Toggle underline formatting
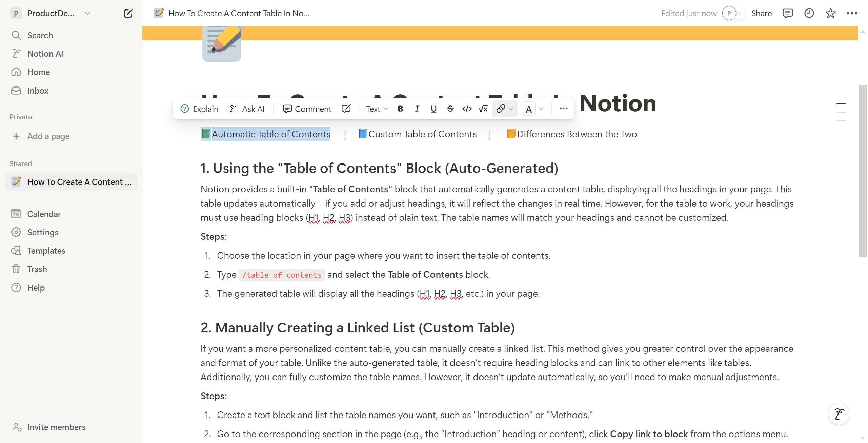The width and height of the screenshot is (868, 443). pos(433,109)
